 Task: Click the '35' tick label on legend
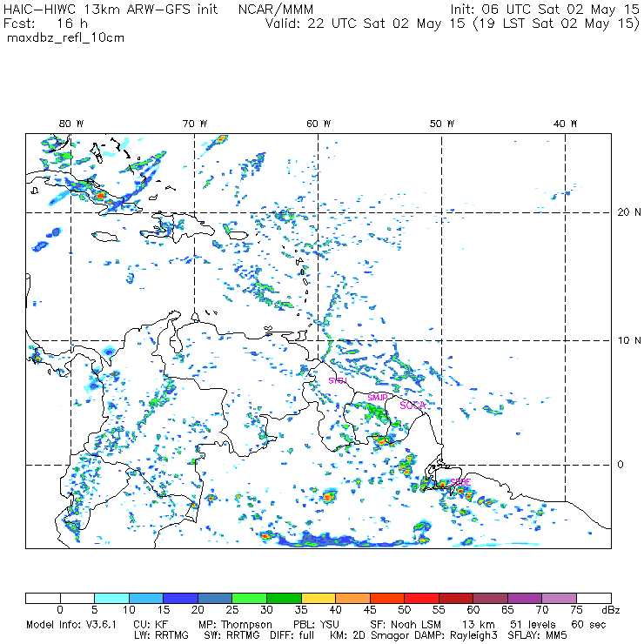(301, 610)
